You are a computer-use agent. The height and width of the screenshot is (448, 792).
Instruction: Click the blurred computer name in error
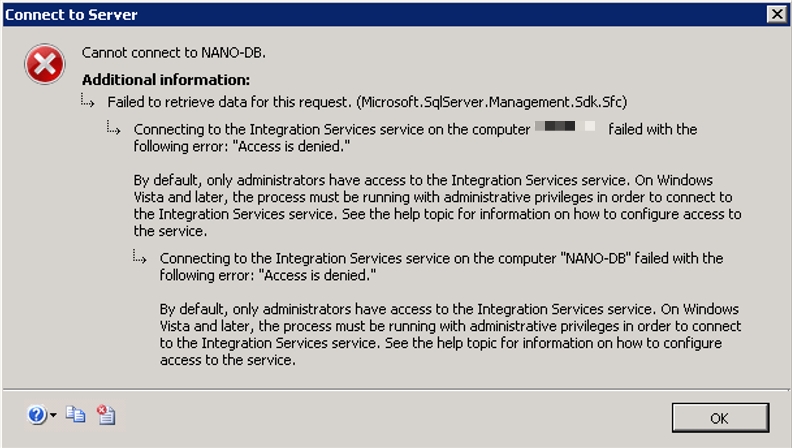tap(565, 126)
